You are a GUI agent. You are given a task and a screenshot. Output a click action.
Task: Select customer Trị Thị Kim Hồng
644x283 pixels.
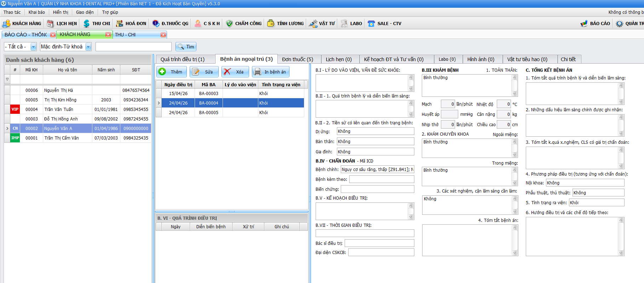tap(60, 100)
